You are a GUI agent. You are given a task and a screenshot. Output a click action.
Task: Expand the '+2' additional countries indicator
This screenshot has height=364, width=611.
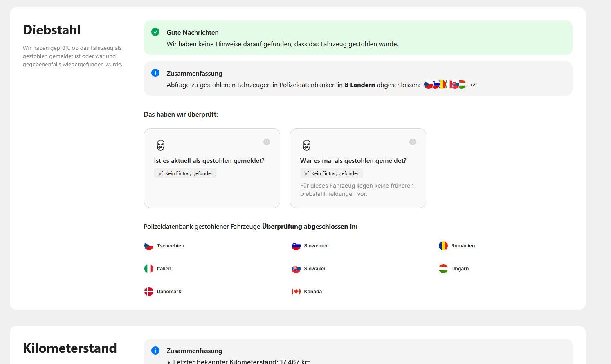click(x=473, y=85)
